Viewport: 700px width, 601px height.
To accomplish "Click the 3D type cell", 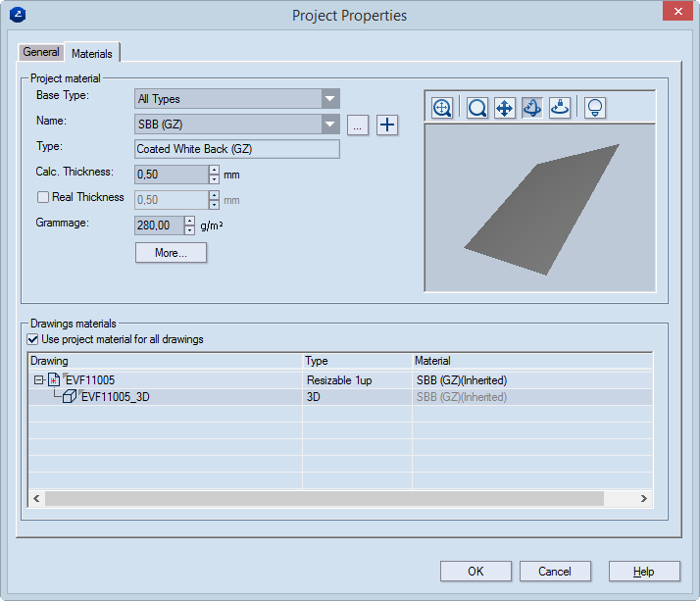I will [x=357, y=397].
